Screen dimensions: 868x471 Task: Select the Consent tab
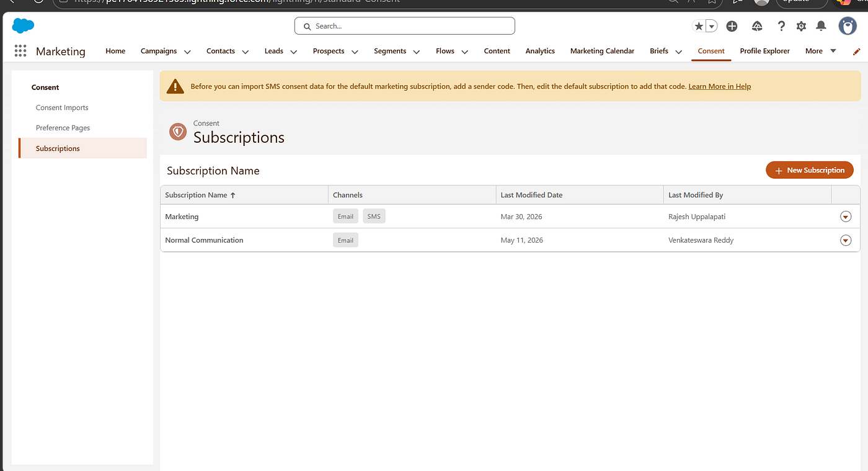711,51
